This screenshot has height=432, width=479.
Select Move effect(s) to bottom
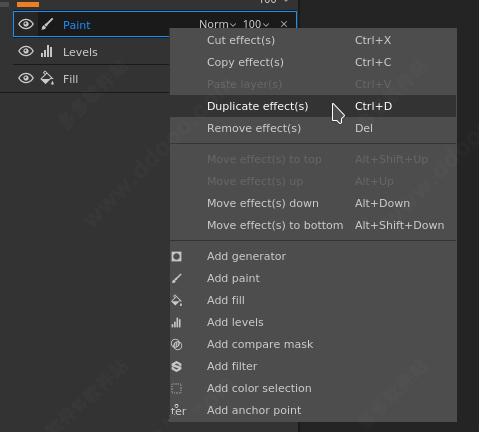point(313,225)
